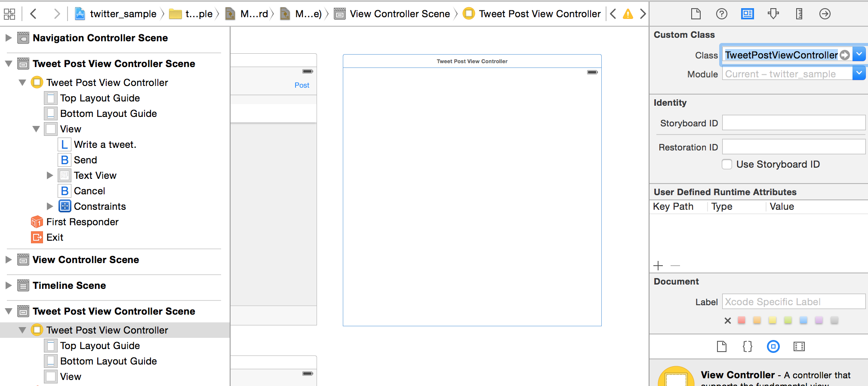868x386 pixels.
Task: Collapse second Tweet Post View Controller Scene
Action: tap(8, 311)
